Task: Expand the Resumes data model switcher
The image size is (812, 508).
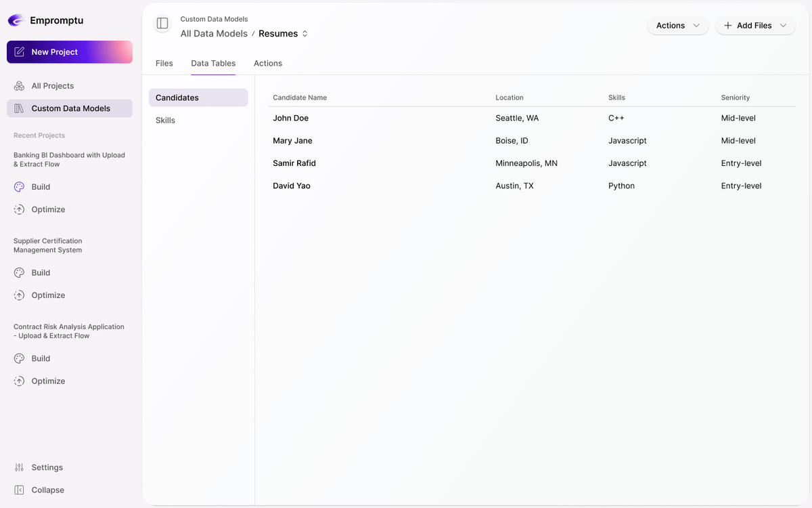Action: pyautogui.click(x=304, y=34)
